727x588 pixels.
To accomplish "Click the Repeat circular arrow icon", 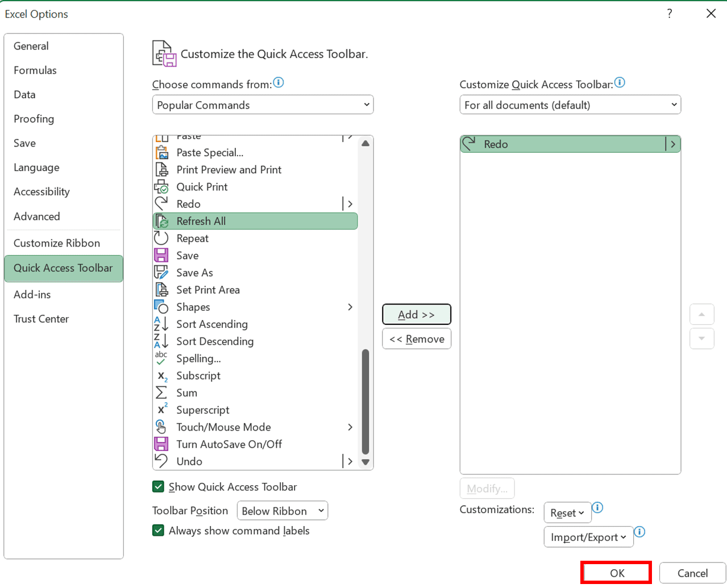I will tap(162, 238).
